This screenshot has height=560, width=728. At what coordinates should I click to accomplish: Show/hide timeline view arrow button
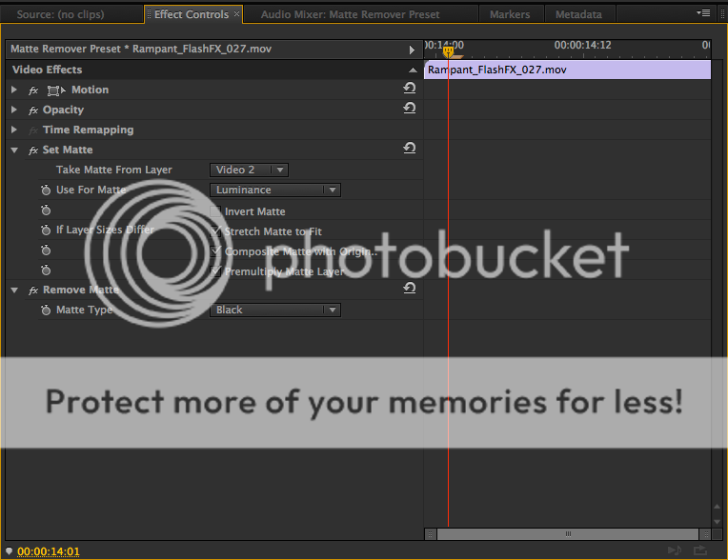[412, 50]
